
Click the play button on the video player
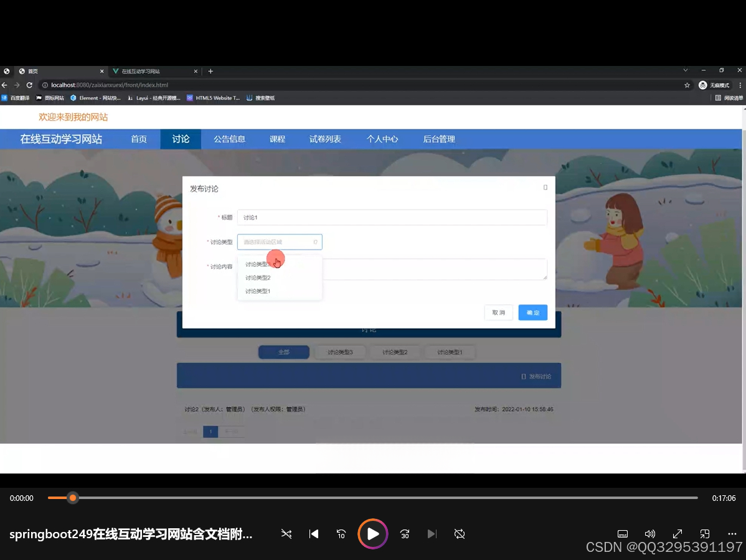[372, 534]
